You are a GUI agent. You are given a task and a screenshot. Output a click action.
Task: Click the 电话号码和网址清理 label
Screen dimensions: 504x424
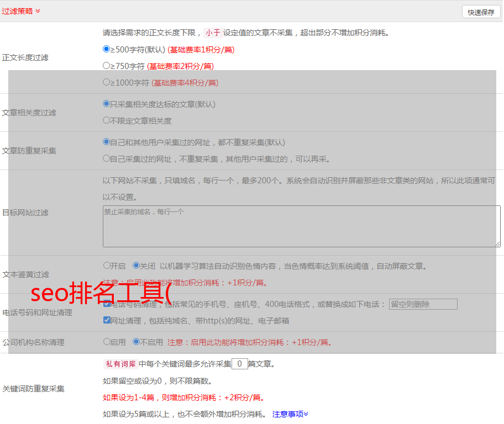[37, 312]
